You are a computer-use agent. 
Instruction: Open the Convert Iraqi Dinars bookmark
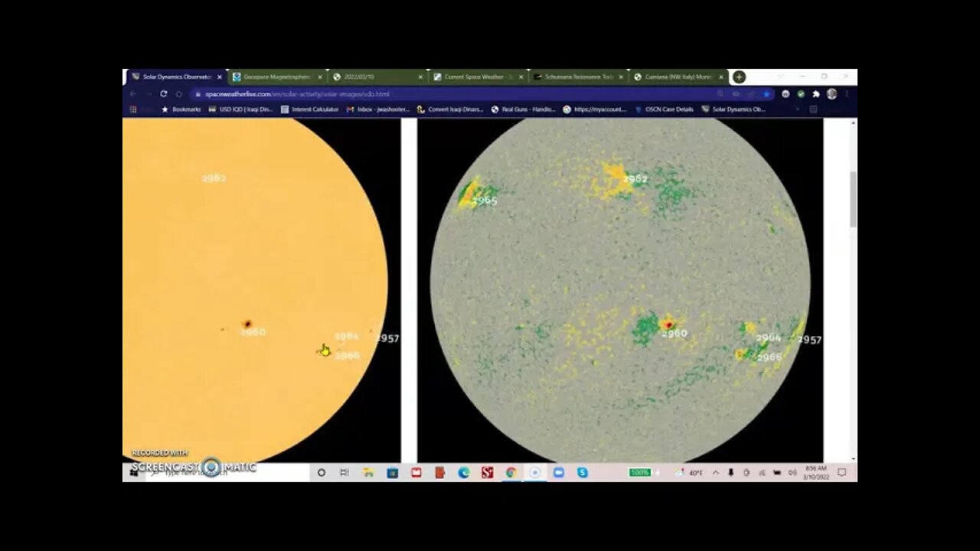(450, 109)
